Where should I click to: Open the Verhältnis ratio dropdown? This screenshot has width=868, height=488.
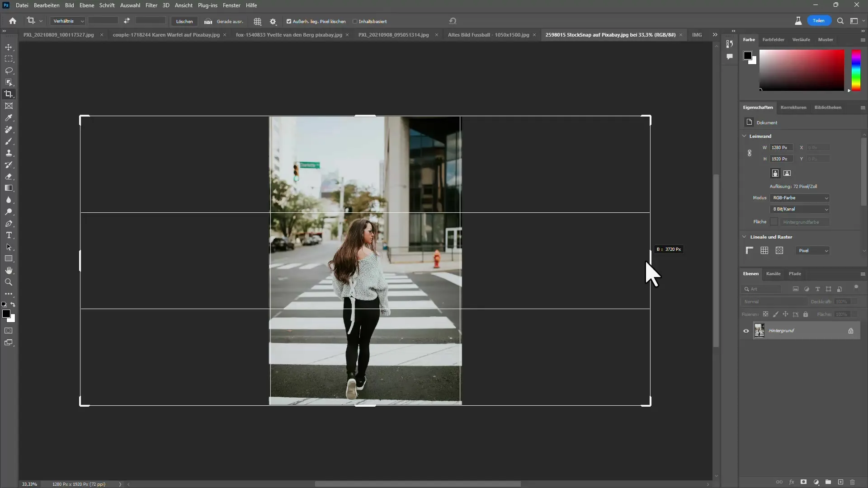pos(67,21)
